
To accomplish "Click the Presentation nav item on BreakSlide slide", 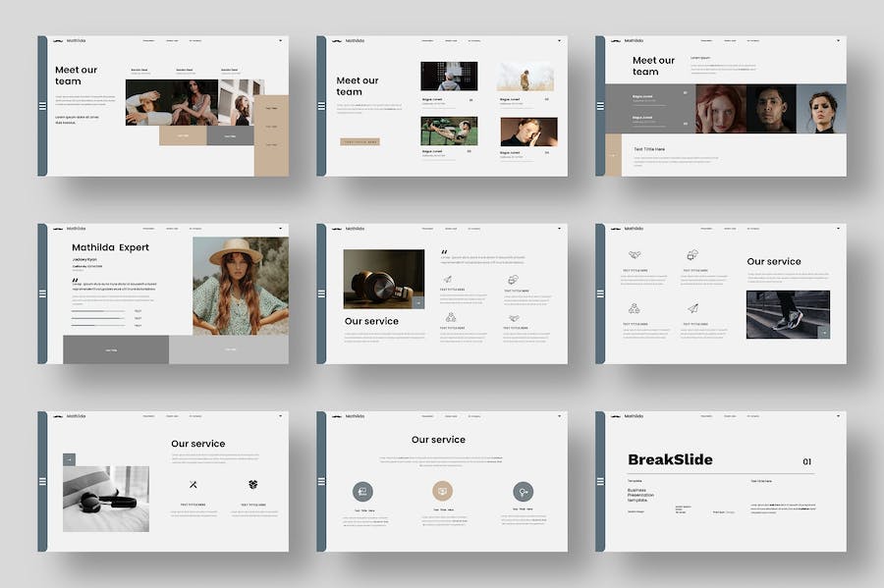I will [707, 416].
